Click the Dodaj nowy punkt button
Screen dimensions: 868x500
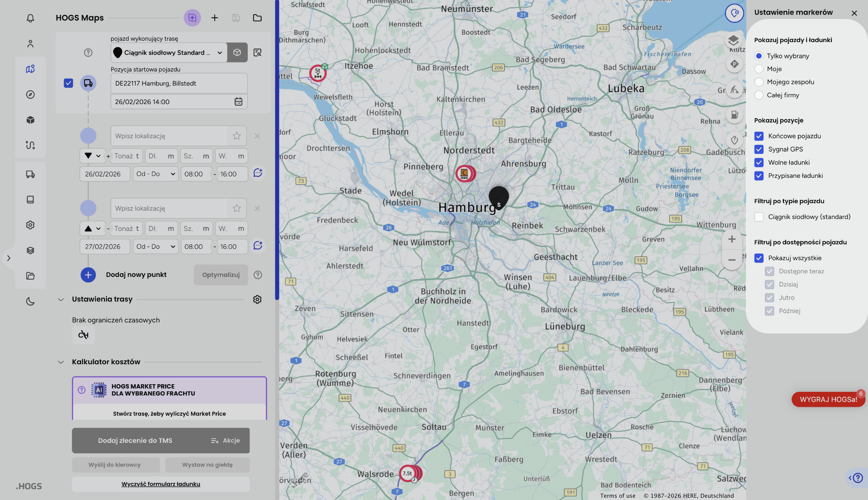(136, 275)
